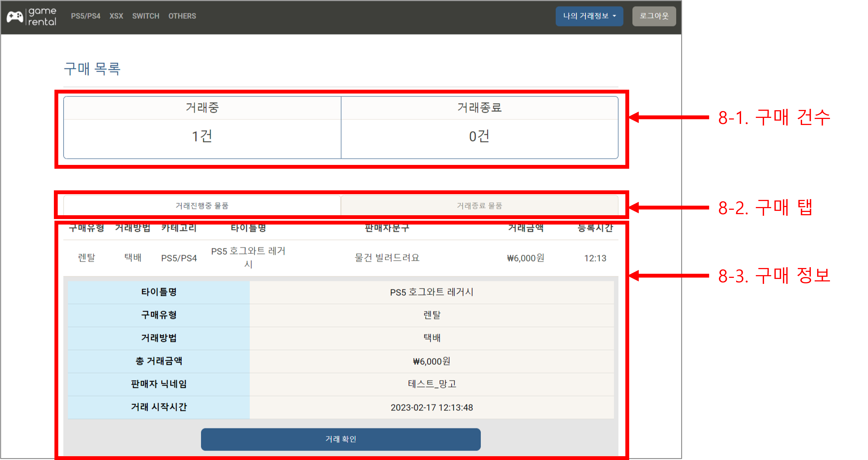Click the 거래중 count card showing 1건
The height and width of the screenshot is (460, 868).
(x=202, y=136)
